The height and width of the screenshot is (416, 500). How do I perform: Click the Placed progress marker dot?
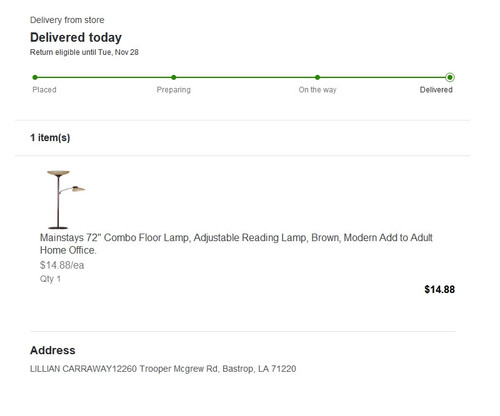click(35, 77)
